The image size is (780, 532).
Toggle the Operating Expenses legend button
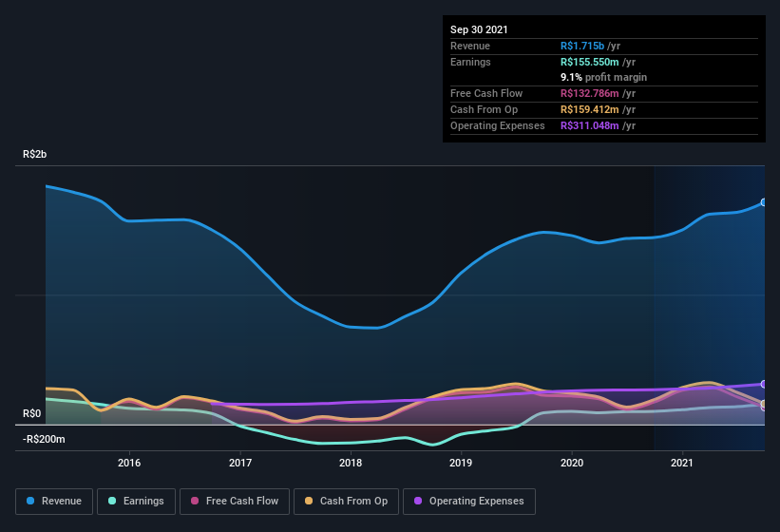pos(469,502)
